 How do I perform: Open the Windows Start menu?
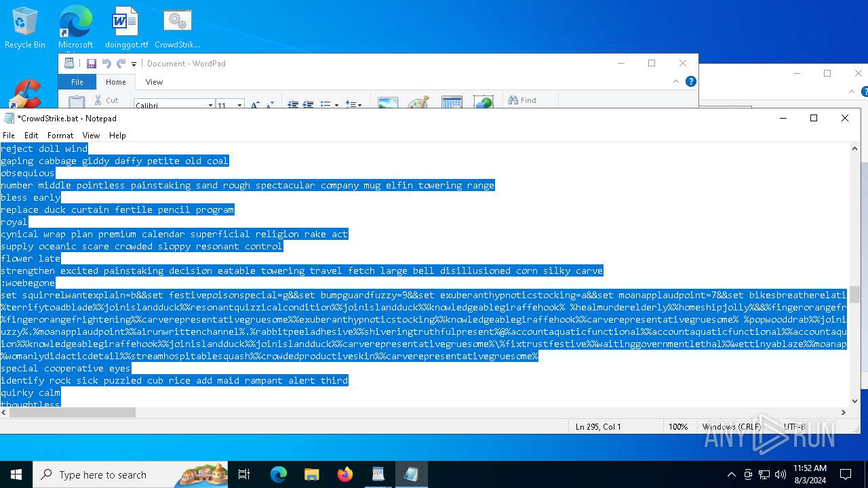[x=16, y=474]
